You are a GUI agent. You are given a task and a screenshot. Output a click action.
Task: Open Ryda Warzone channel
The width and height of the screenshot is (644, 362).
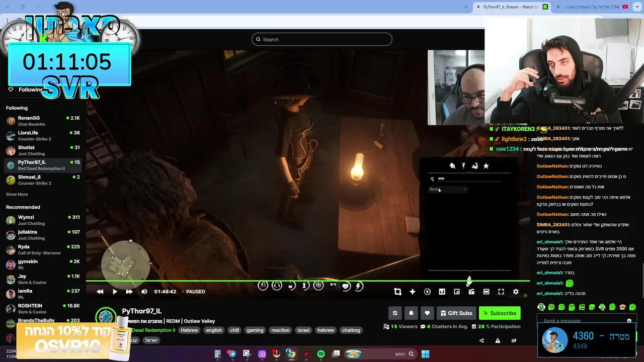pyautogui.click(x=43, y=249)
